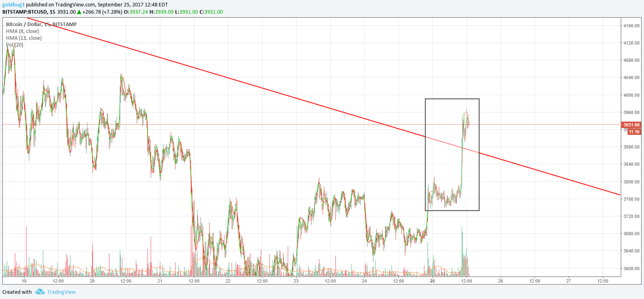This screenshot has height=299, width=644.
Task: Click the 4160.00 price axis label
Action: [632, 26]
